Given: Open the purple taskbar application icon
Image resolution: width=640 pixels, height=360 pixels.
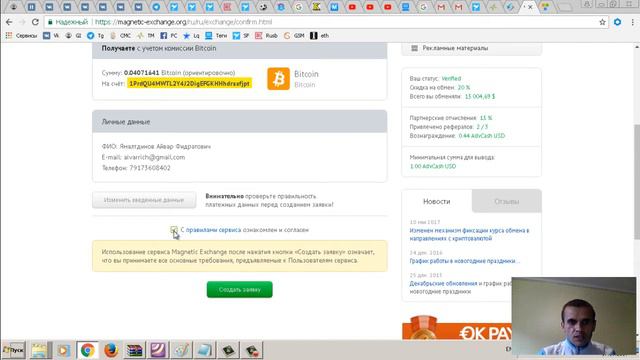Looking at the screenshot, I should (158, 350).
